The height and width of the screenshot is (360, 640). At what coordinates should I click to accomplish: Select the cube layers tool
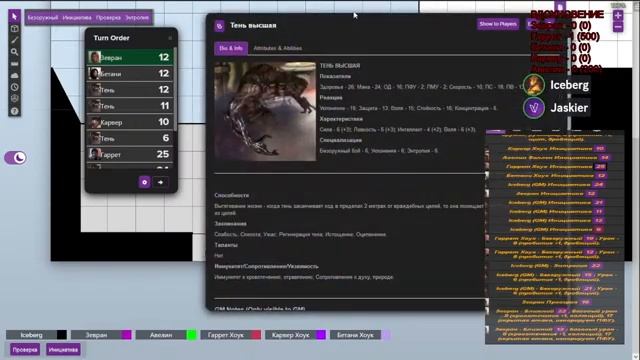click(x=15, y=29)
